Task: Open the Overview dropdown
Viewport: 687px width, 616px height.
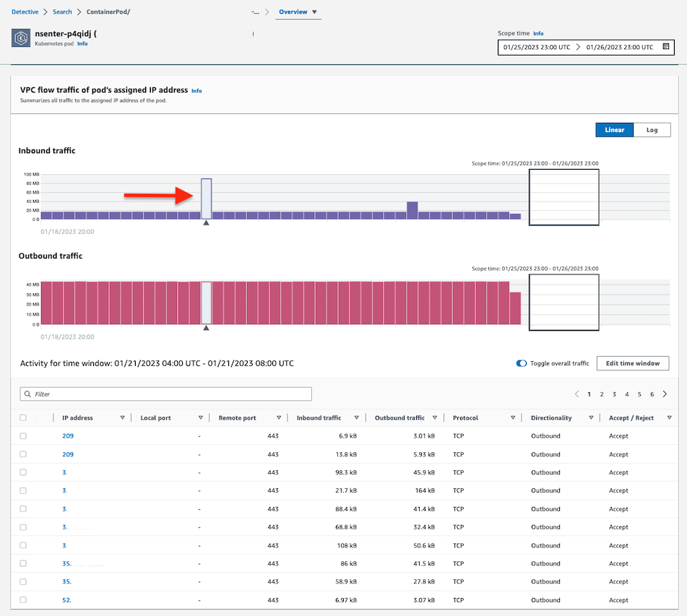Action: (x=298, y=12)
